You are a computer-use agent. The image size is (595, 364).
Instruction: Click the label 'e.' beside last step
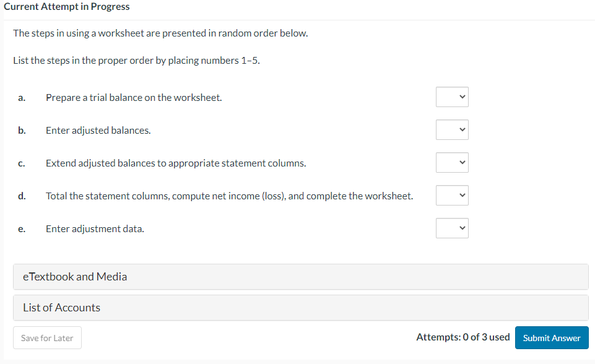coord(22,228)
